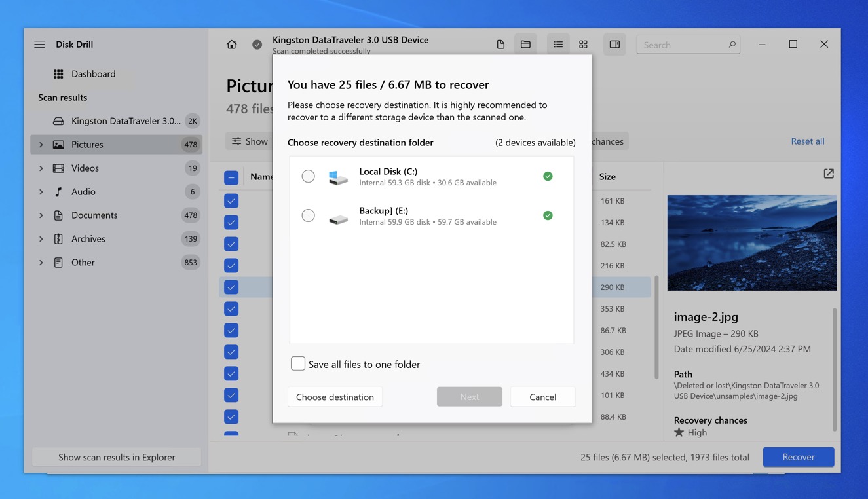Viewport: 868px width, 499px height.
Task: Click the Archives icon in the sidebar
Action: point(58,239)
